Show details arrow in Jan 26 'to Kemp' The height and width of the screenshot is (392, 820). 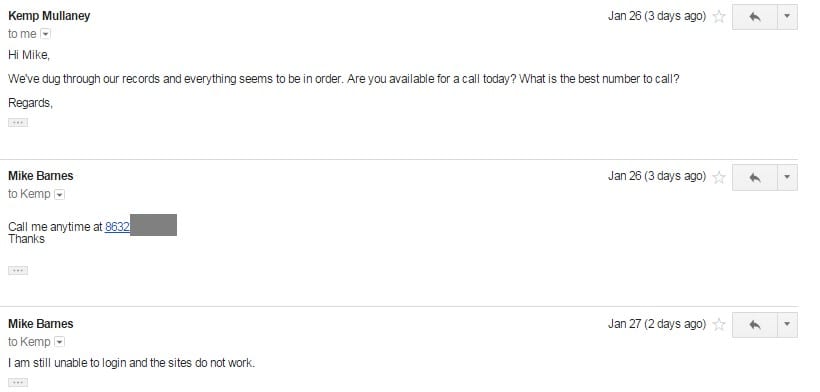pyautogui.click(x=60, y=194)
